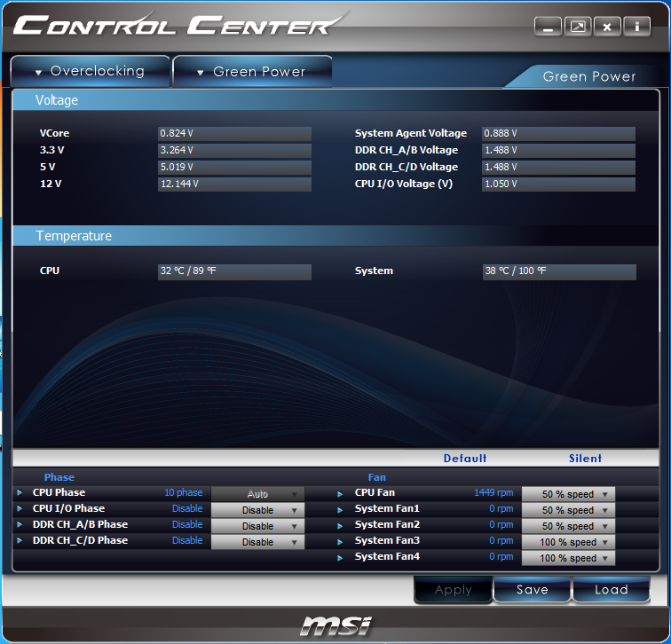Click the arrow icon beside System Fan3
Screen dimensions: 671x644
pos(340,542)
